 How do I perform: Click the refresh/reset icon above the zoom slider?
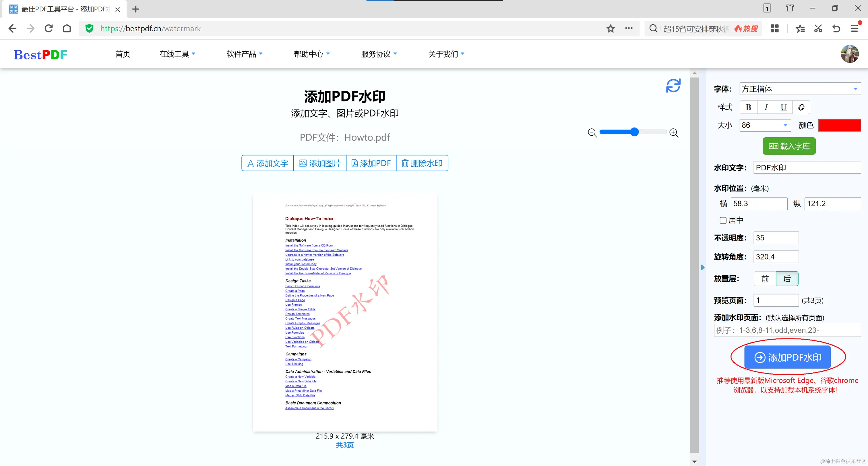click(673, 86)
